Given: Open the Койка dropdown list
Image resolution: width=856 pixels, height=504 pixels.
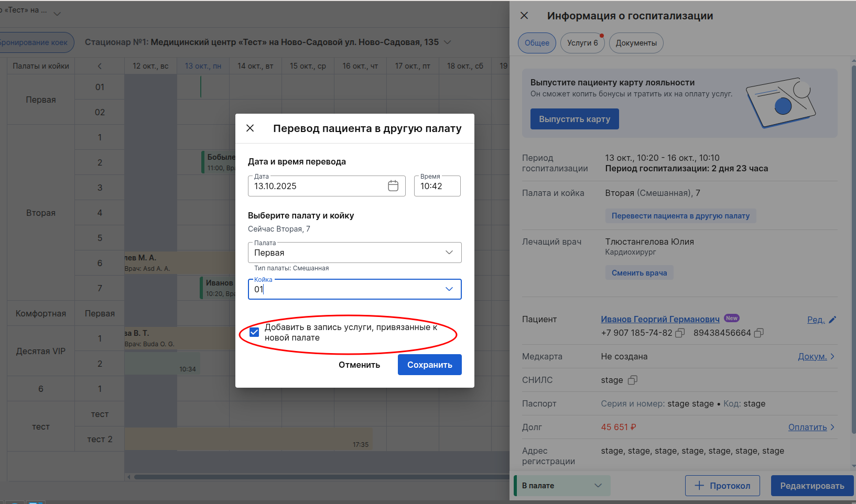Looking at the screenshot, I should coord(449,289).
